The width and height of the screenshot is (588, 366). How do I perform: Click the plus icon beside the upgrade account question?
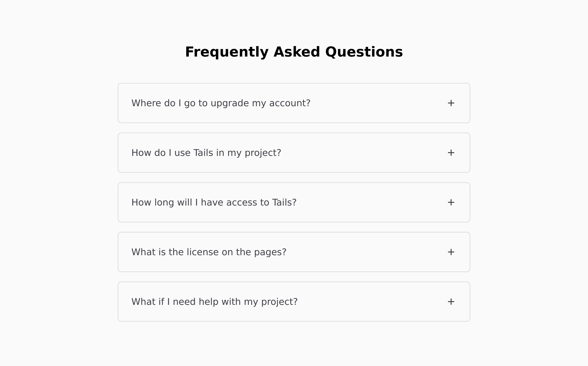point(451,103)
